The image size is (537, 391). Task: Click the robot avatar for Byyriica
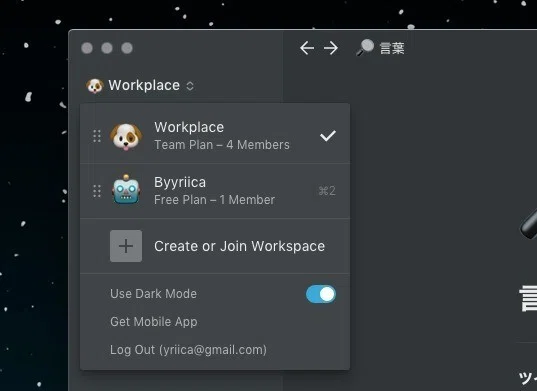pos(126,189)
